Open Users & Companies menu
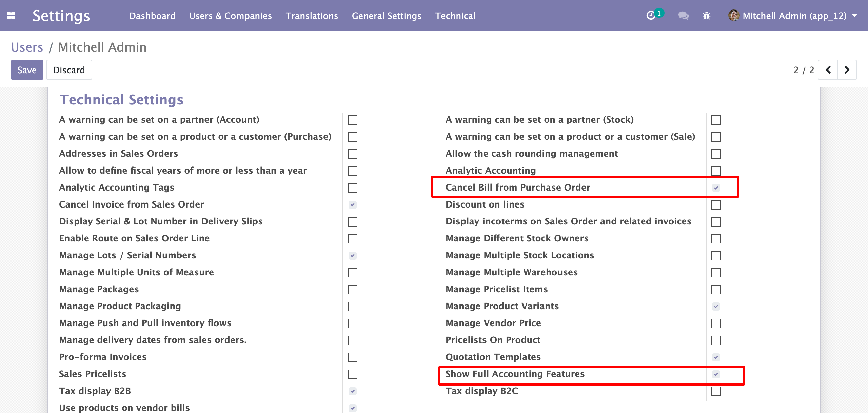This screenshot has width=868, height=413. coord(231,16)
